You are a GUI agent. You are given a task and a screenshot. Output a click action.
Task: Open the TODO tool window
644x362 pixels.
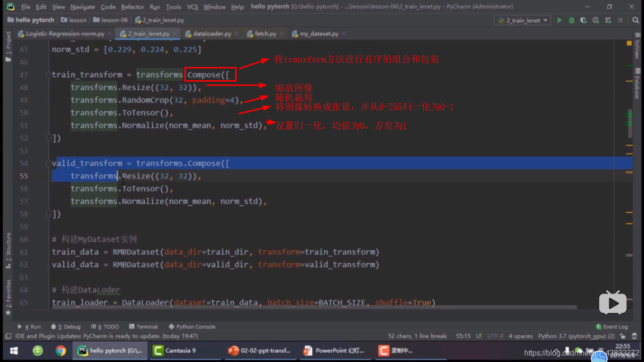[105, 327]
